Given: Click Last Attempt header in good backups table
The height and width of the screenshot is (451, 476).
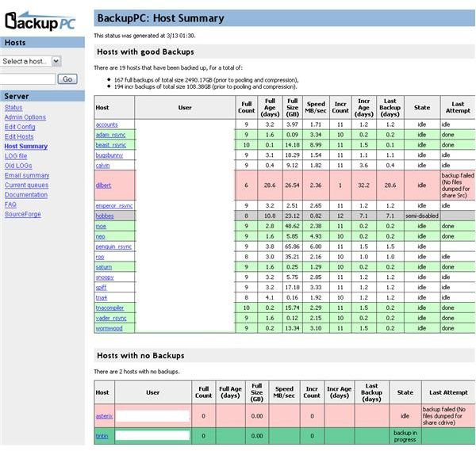Looking at the screenshot, I should [x=458, y=107].
